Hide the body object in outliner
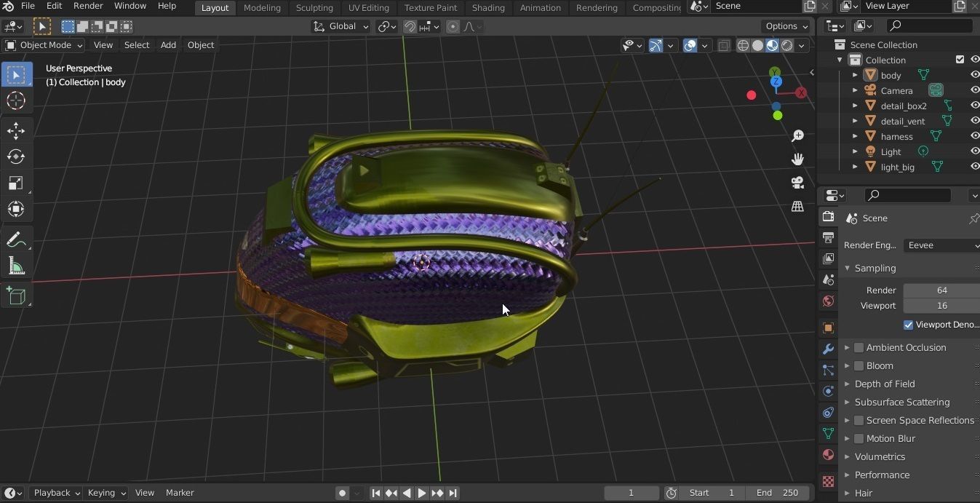980x503 pixels. point(974,75)
